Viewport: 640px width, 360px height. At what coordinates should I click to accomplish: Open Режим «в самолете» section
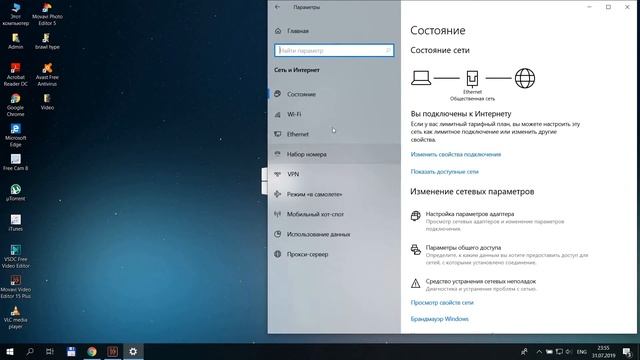point(334,194)
